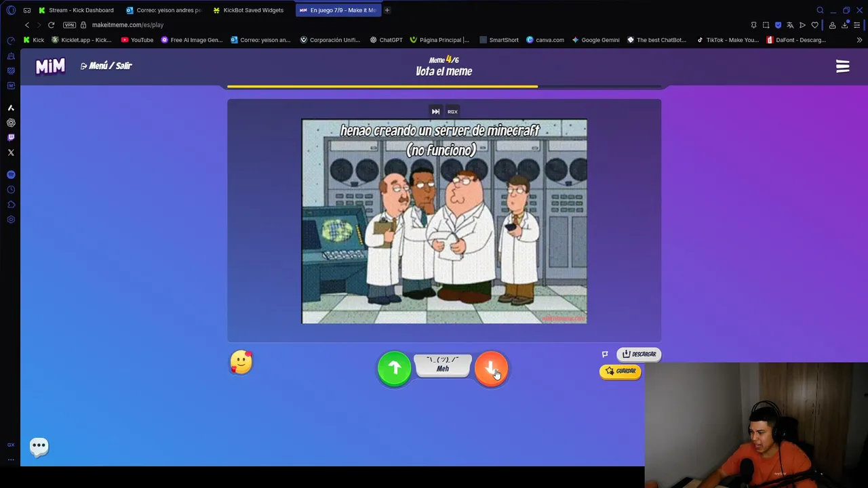Open the page translate icon
The height and width of the screenshot is (488, 868).
click(790, 25)
